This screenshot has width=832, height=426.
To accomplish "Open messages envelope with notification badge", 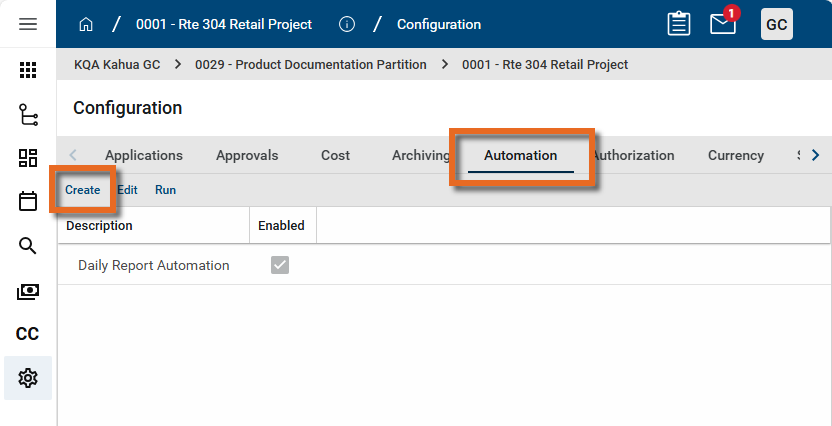I will (722, 25).
